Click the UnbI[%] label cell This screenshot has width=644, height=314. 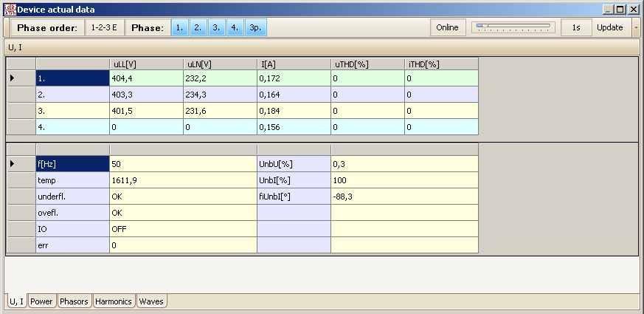pos(294,180)
